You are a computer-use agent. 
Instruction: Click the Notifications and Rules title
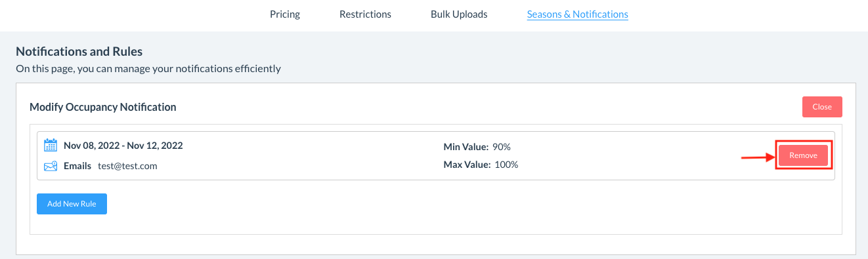(79, 51)
